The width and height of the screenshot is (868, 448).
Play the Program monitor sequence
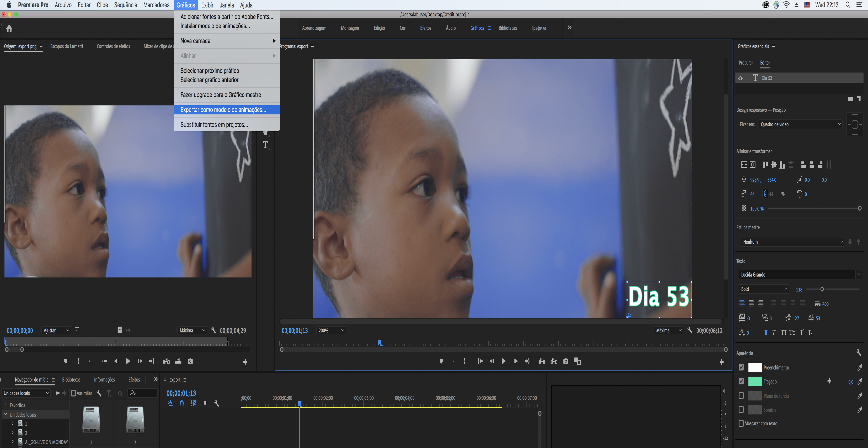click(503, 361)
